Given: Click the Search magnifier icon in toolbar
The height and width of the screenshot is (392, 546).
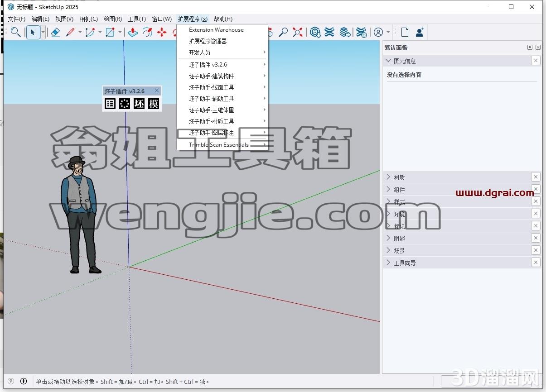Looking at the screenshot, I should pos(15,32).
